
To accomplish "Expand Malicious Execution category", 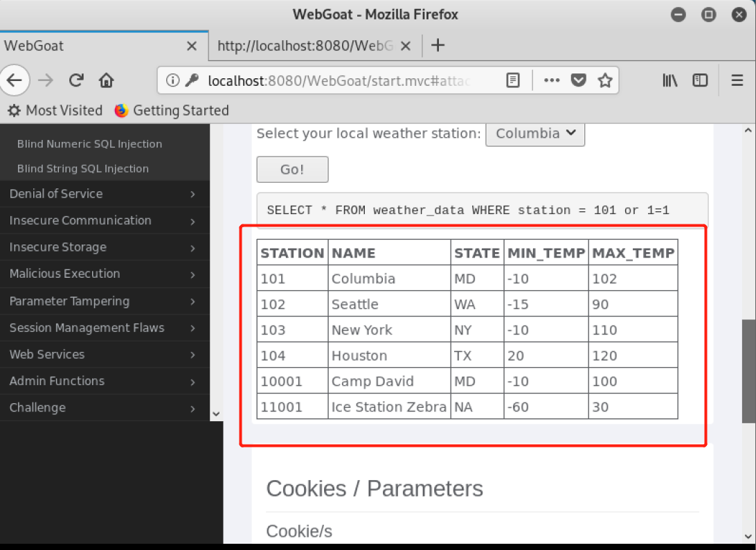I will pos(105,274).
